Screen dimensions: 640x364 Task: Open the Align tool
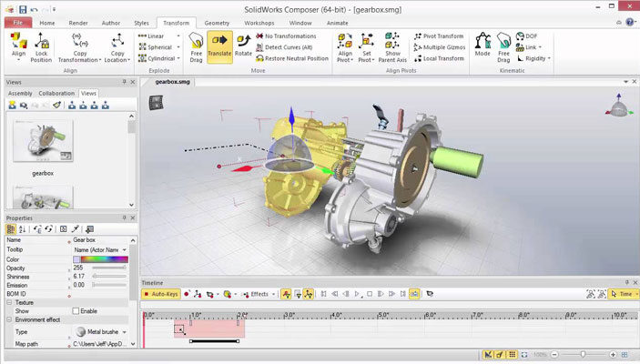coord(18,46)
